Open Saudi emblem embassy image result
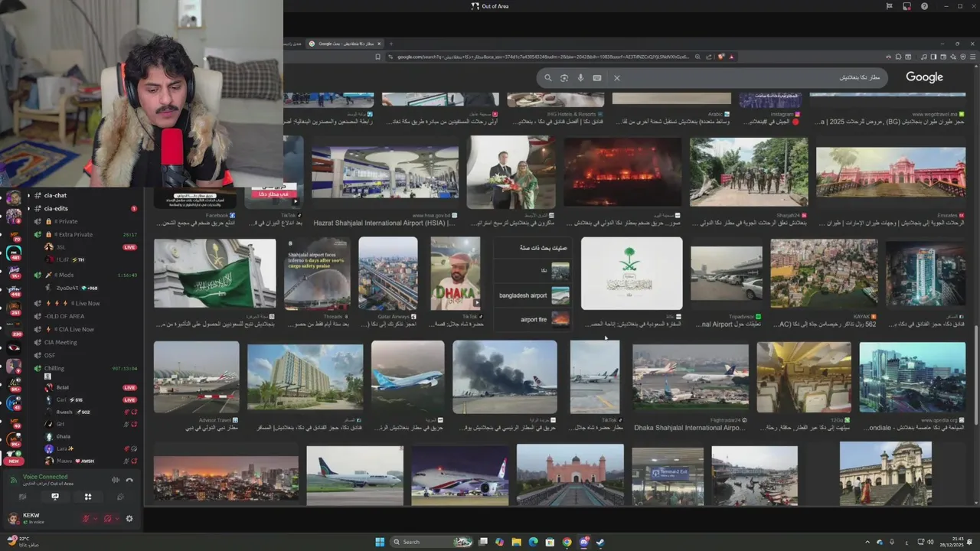 [x=632, y=273]
